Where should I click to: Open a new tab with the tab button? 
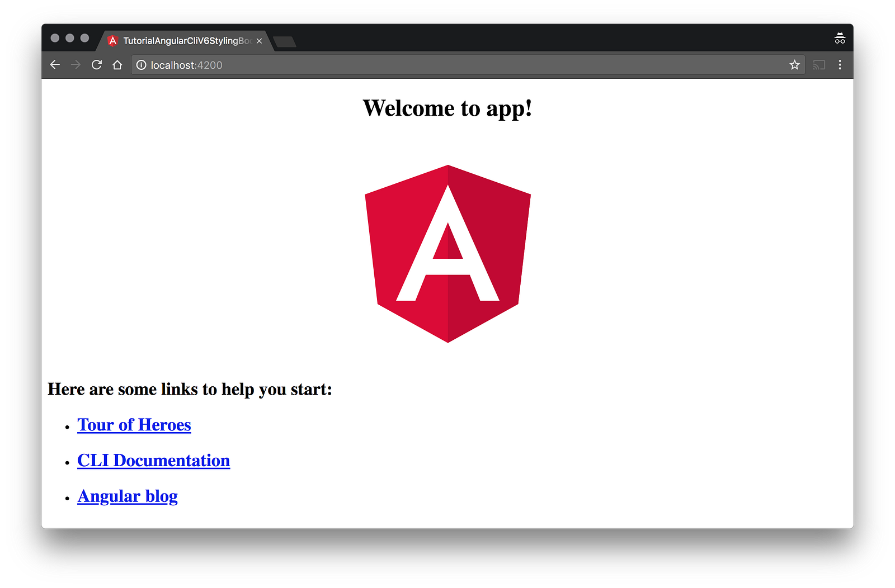point(285,42)
